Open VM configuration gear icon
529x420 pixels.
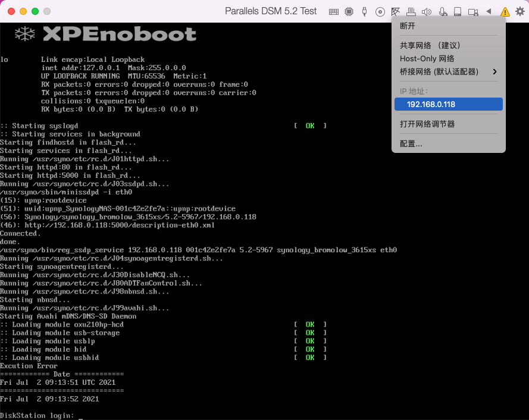[x=520, y=11]
